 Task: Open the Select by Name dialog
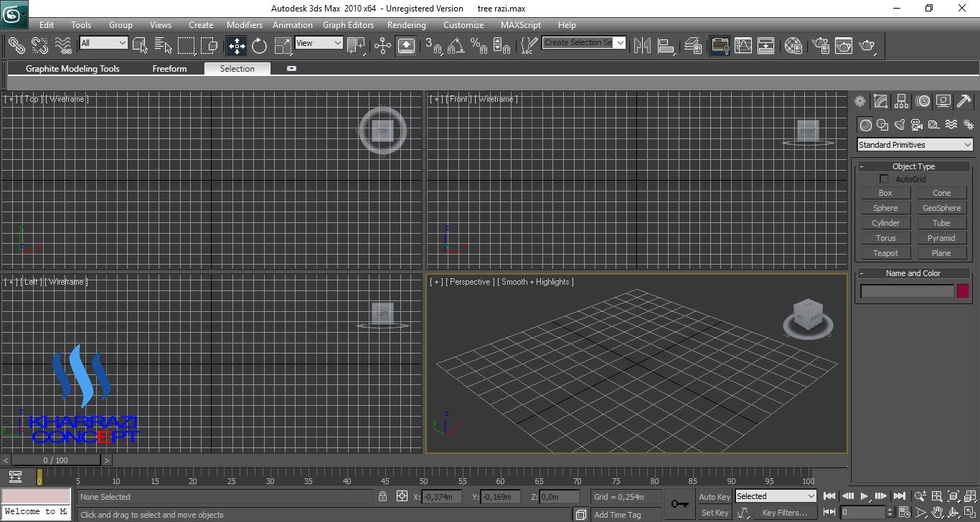click(x=164, y=46)
